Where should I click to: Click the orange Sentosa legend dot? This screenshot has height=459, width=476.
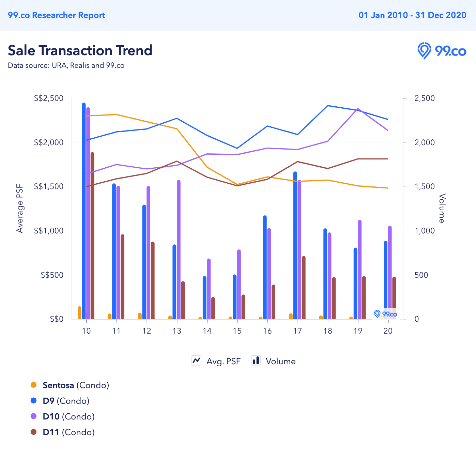(x=33, y=385)
